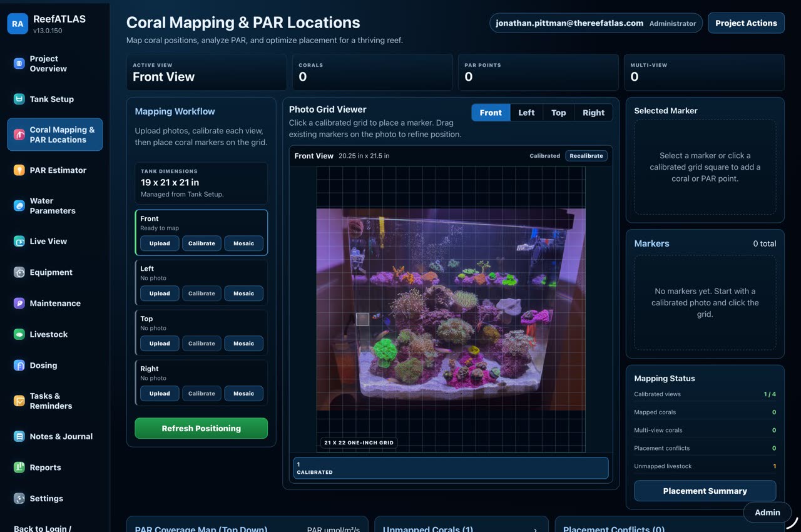
Task: Open Tasks & Reminders icon
Action: click(19, 401)
